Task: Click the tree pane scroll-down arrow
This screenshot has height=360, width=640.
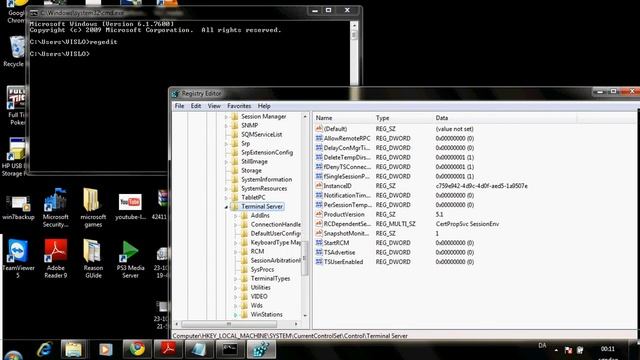Action: (x=305, y=316)
